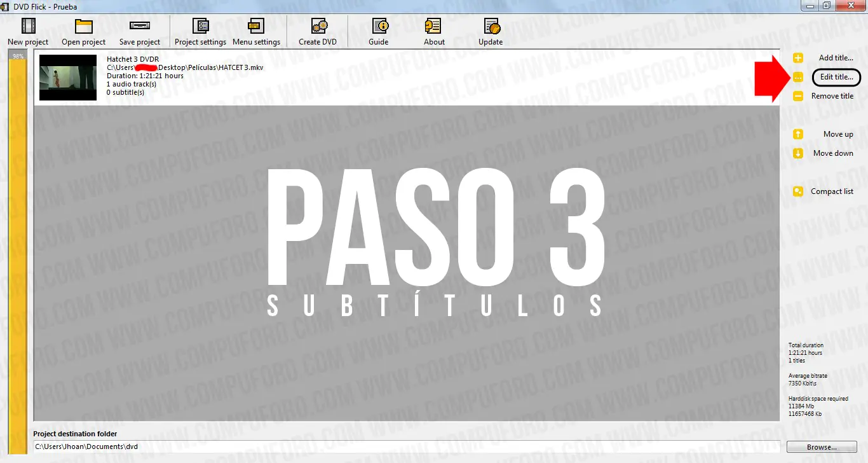The width and height of the screenshot is (868, 463).
Task: Add a new title with the plus icon
Action: click(797, 57)
